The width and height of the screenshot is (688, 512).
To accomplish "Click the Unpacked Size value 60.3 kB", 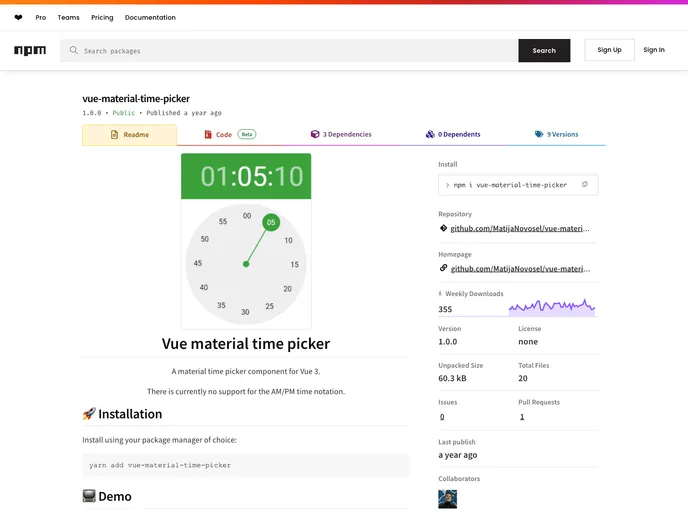I will [x=452, y=378].
